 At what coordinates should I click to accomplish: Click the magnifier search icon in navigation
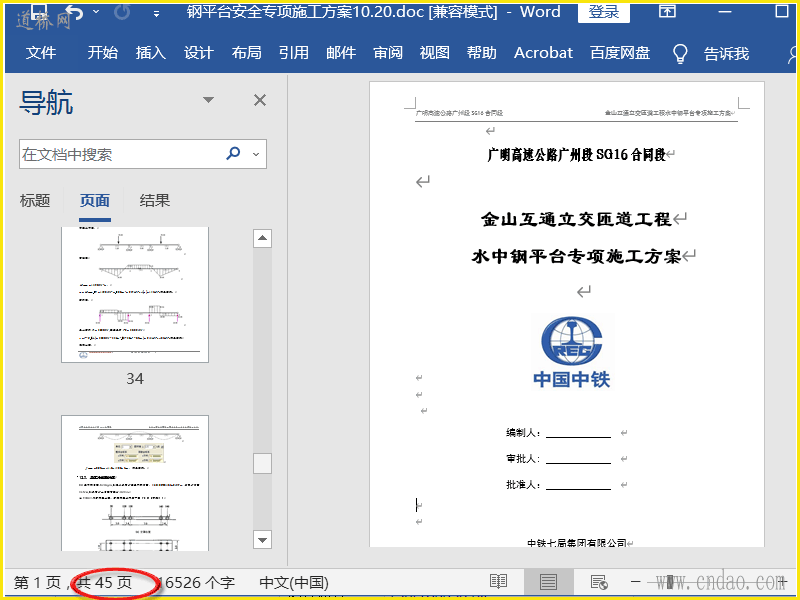click(x=233, y=153)
